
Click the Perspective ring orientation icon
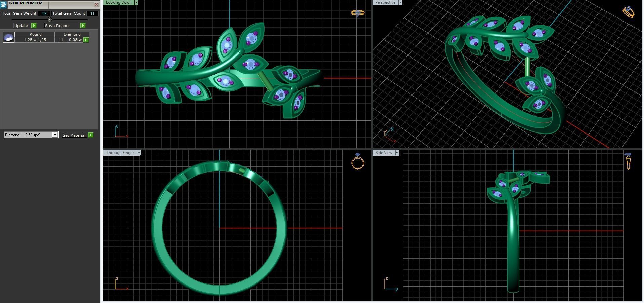pos(628,12)
